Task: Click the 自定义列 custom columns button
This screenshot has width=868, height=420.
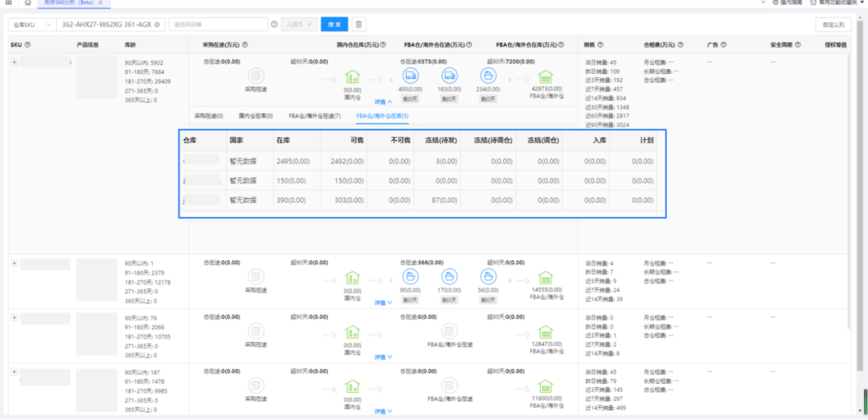Action: click(x=833, y=25)
